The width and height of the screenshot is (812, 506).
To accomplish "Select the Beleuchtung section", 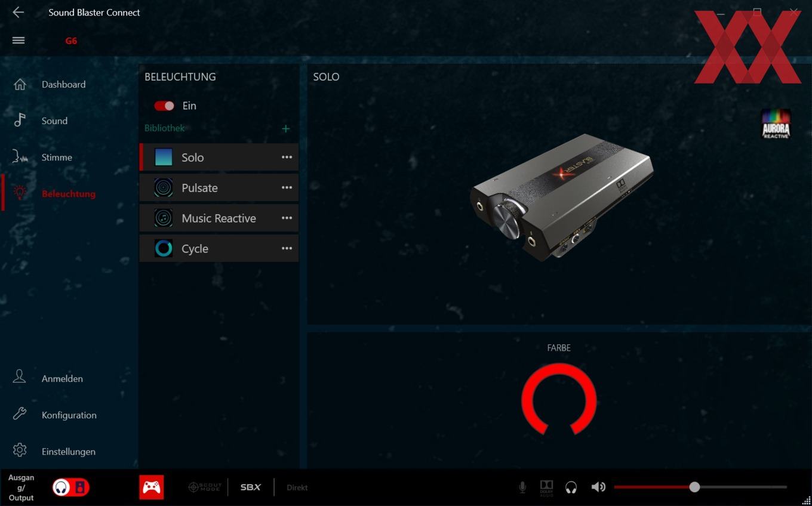I will [68, 193].
